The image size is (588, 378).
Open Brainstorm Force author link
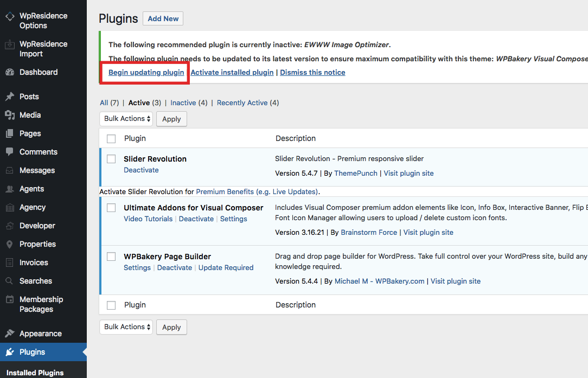pos(369,233)
